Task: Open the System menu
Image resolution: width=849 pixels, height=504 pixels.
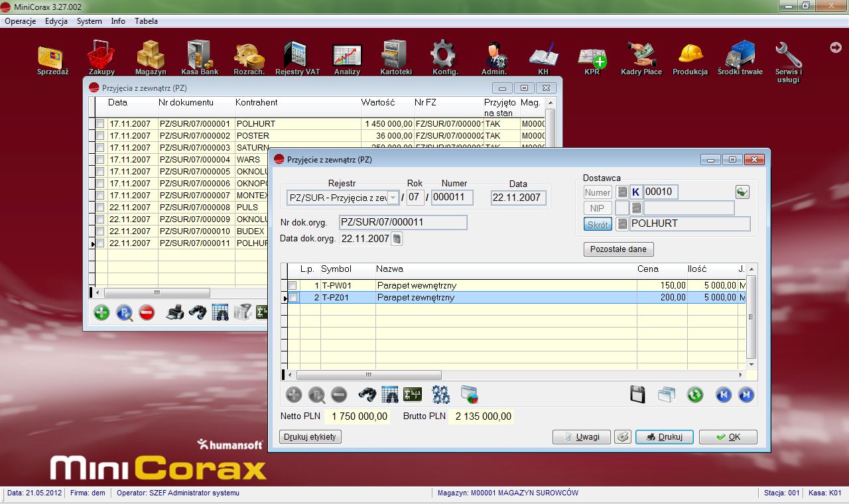Action: [x=90, y=21]
